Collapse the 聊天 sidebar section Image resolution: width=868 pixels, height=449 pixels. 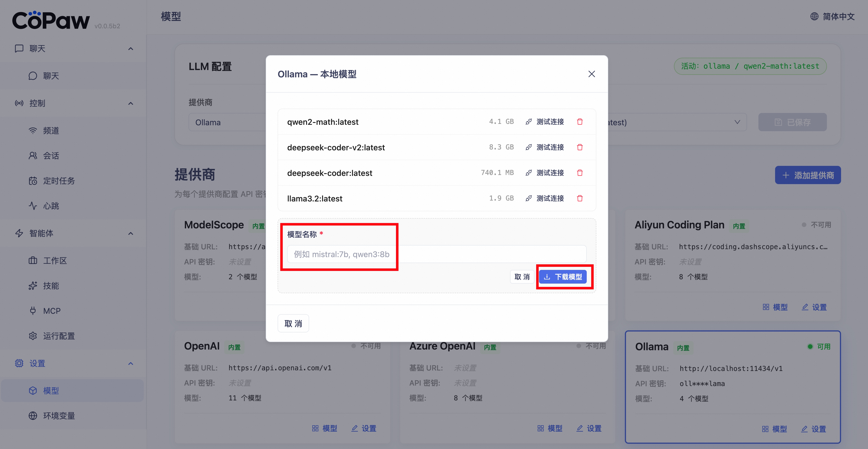pos(131,49)
